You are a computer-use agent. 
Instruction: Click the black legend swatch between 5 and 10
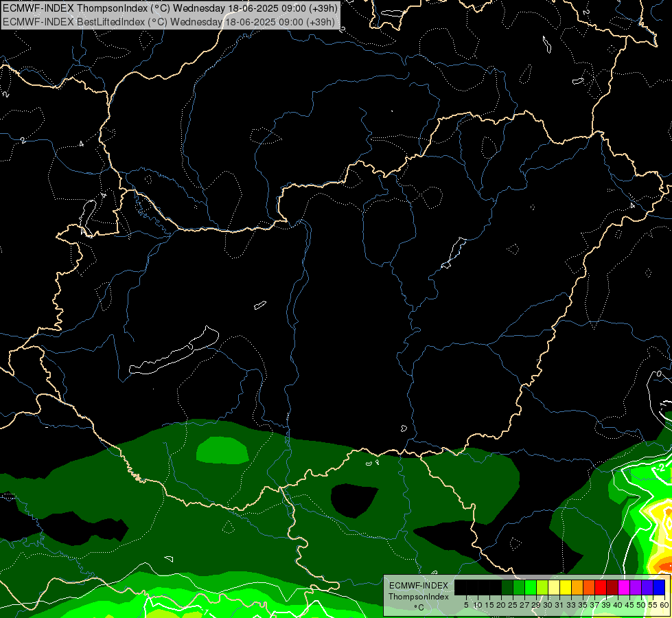pyautogui.click(x=472, y=587)
